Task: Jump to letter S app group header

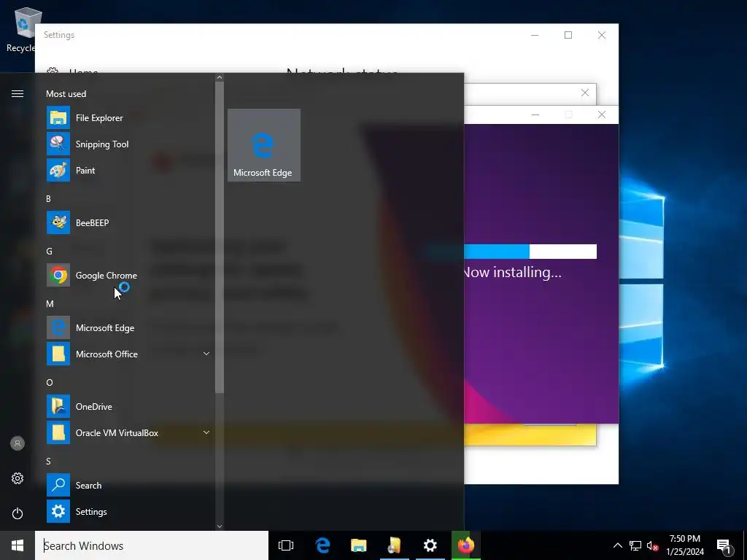Action: tap(49, 461)
